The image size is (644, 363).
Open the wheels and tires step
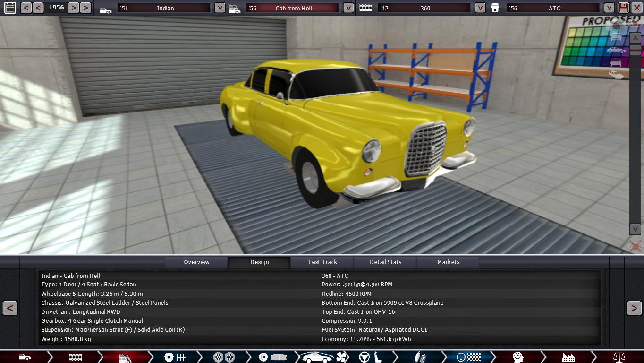(x=224, y=357)
